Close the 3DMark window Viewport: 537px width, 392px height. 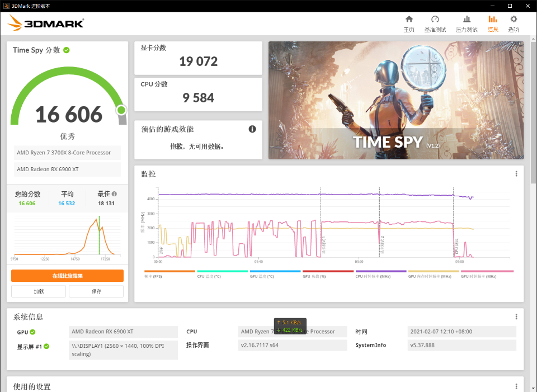click(527, 6)
